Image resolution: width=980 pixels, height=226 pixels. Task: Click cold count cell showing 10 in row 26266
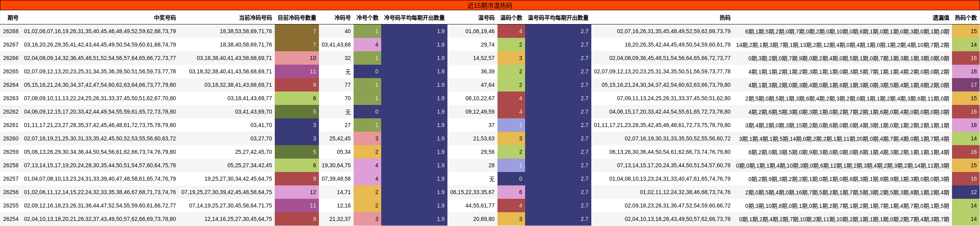point(297,58)
